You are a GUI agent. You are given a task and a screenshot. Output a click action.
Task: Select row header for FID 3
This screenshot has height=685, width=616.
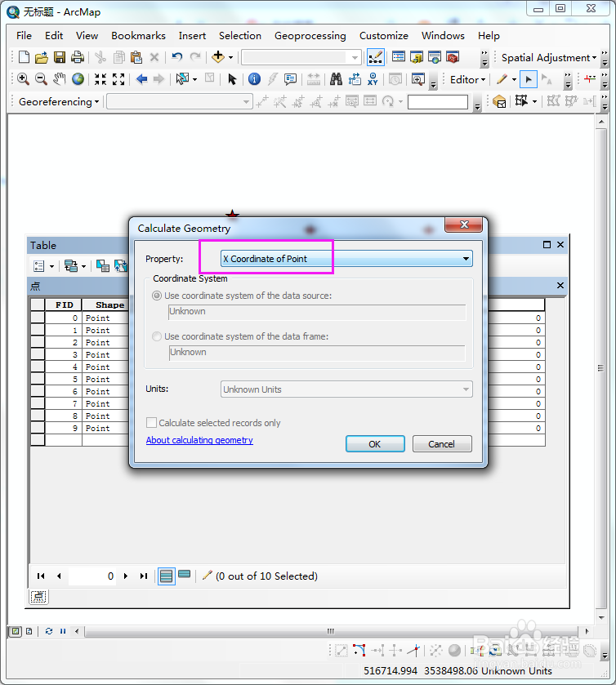click(x=38, y=354)
